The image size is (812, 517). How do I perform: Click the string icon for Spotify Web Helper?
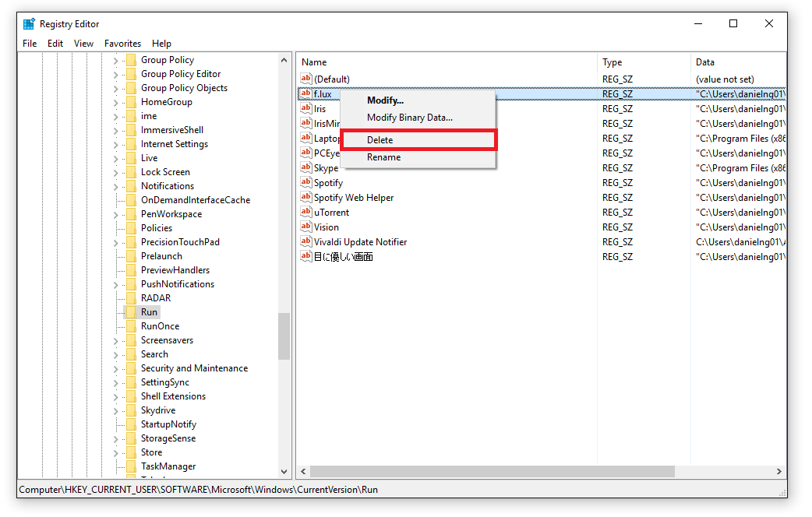pos(306,197)
